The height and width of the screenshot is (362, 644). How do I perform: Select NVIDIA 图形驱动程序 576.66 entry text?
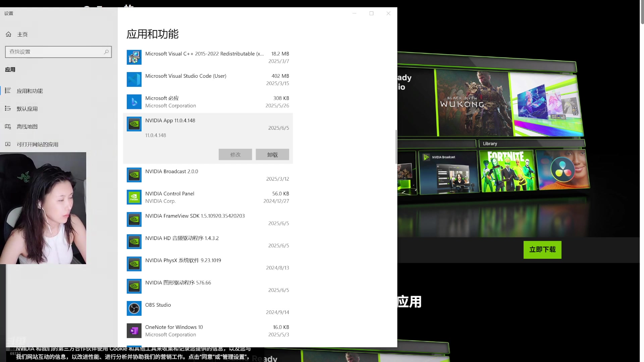click(178, 283)
